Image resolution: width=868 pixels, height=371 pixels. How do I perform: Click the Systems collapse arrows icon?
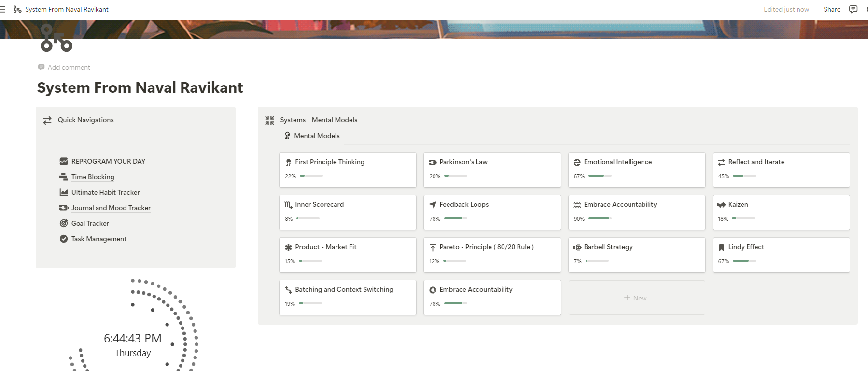pos(269,120)
